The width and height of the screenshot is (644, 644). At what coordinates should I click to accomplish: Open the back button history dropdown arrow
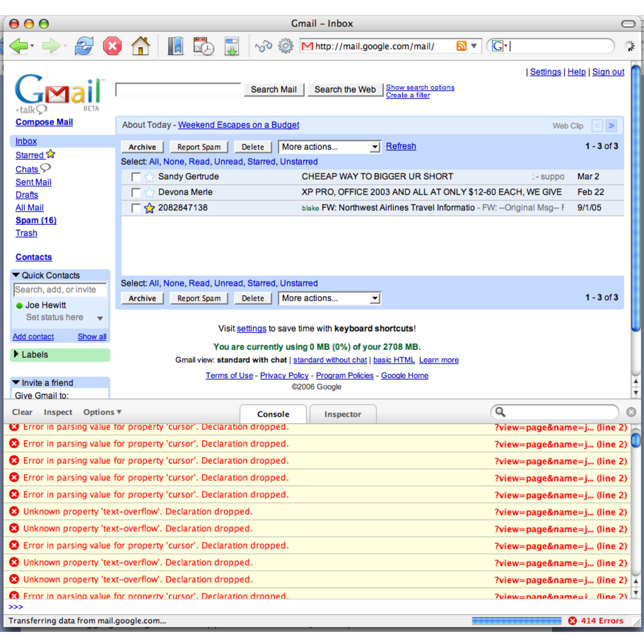pos(32,46)
